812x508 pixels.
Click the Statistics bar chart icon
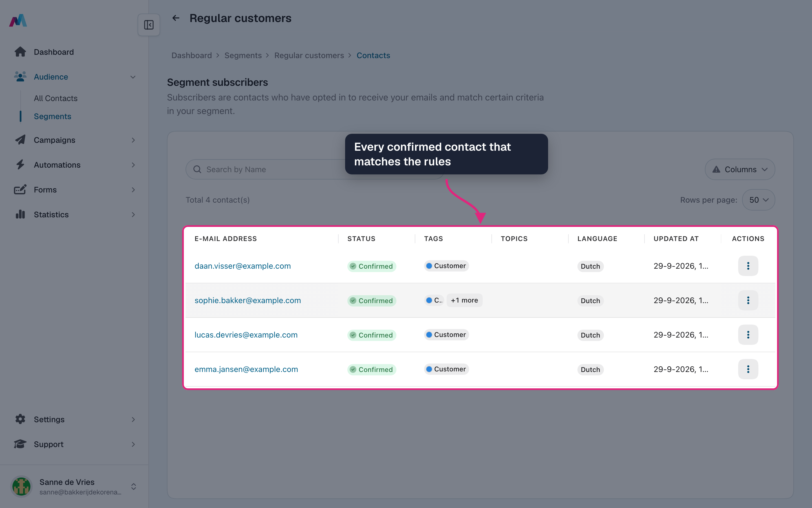20,214
